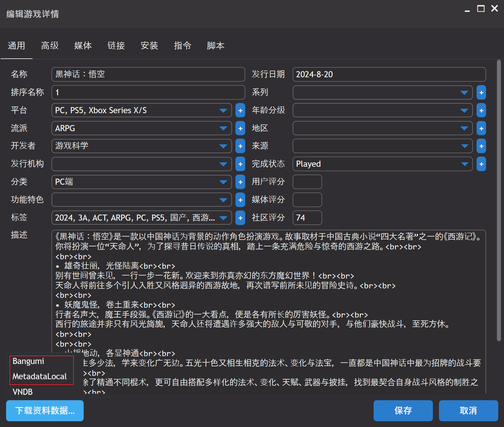
Task: Click the 用户评分 user score field
Action: point(307,182)
